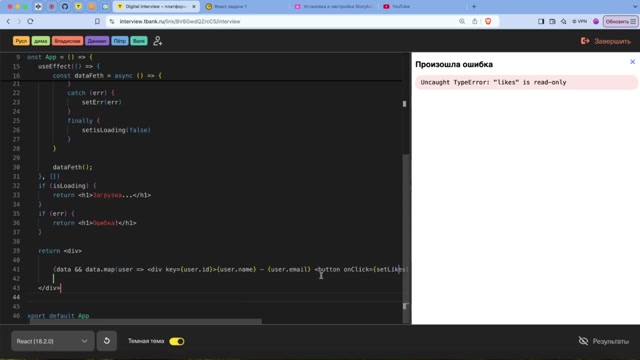The height and width of the screenshot is (360, 640).
Task: Click the export default App line
Action: (58, 316)
